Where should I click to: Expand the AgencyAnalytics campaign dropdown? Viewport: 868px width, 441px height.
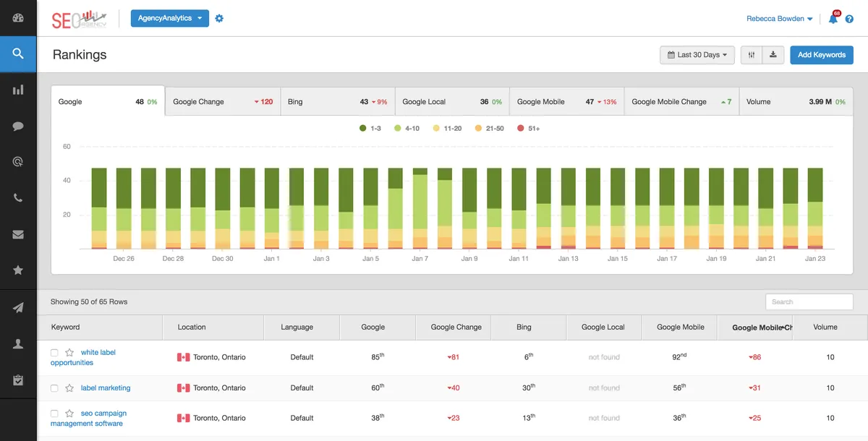click(x=170, y=19)
